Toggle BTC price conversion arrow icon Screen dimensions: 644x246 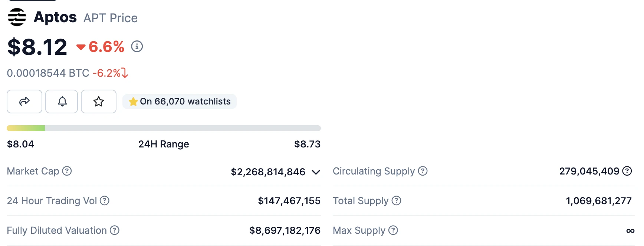tap(125, 73)
